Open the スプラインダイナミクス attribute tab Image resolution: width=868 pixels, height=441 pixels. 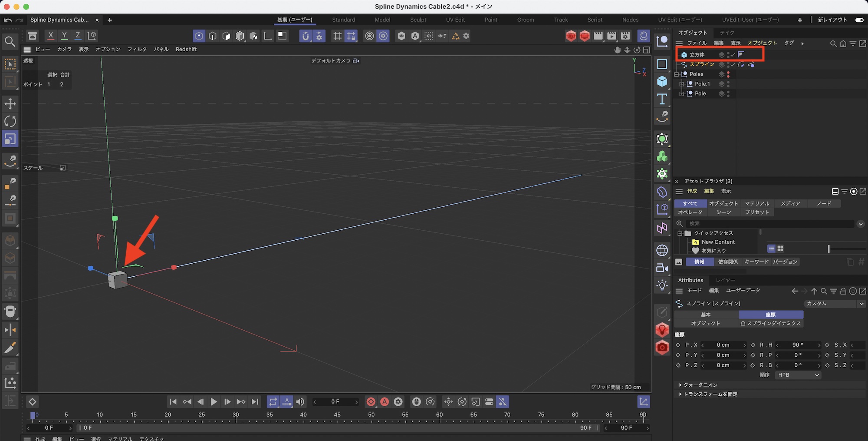pos(771,324)
